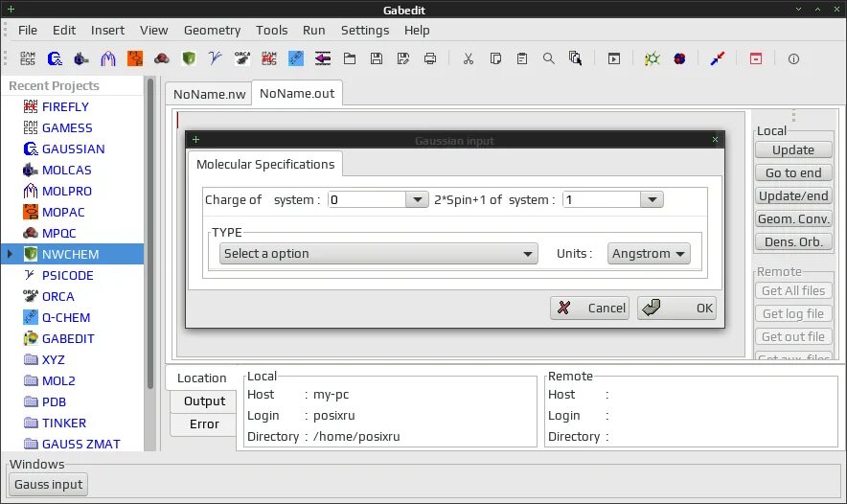
Task: Click the red-blue orbitals display icon
Action: click(x=679, y=58)
